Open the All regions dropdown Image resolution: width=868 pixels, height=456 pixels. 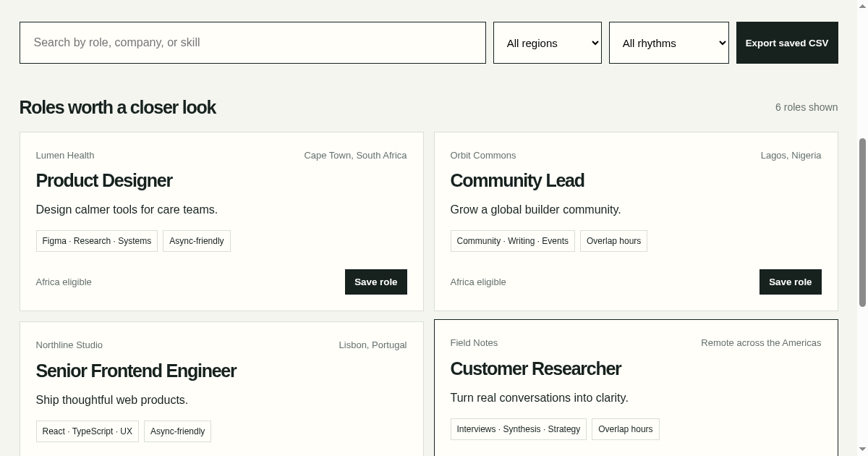[x=548, y=43]
